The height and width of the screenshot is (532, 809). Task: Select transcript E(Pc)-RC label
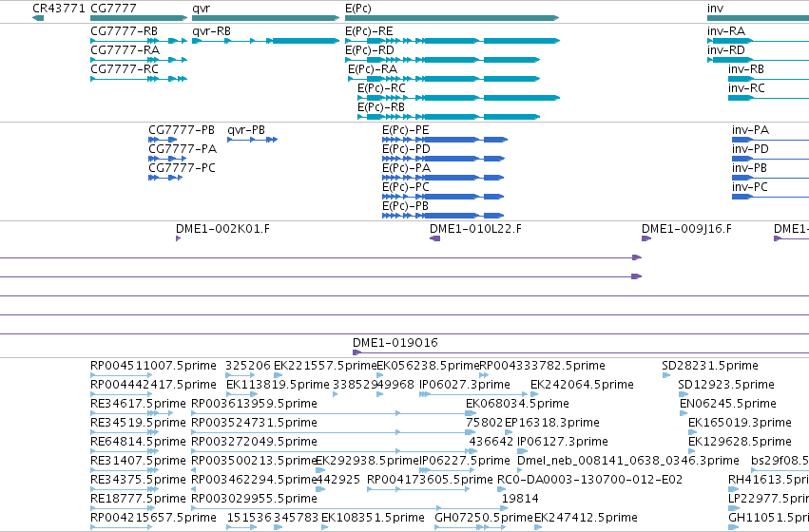click(381, 88)
